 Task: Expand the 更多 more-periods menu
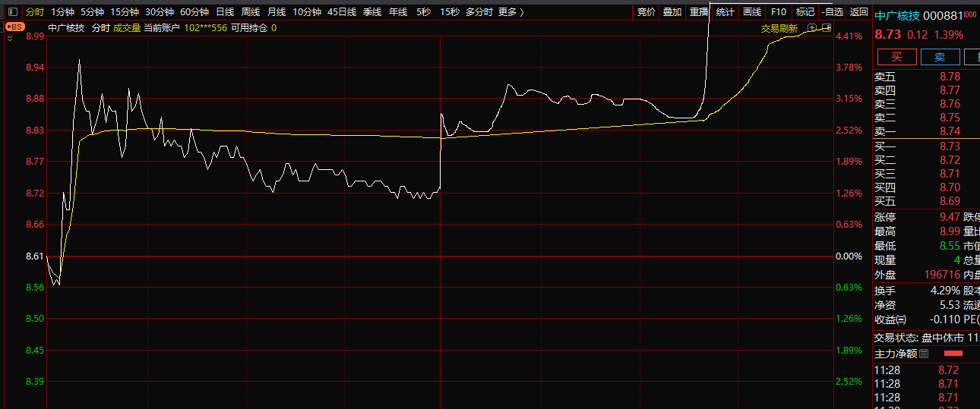511,12
